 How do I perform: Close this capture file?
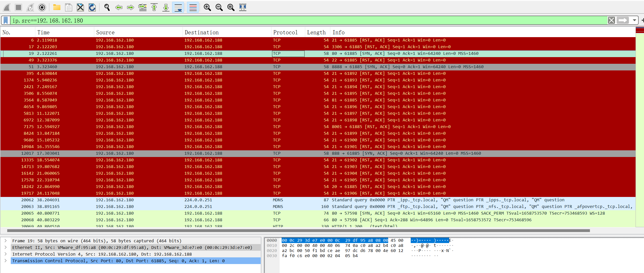click(x=80, y=7)
